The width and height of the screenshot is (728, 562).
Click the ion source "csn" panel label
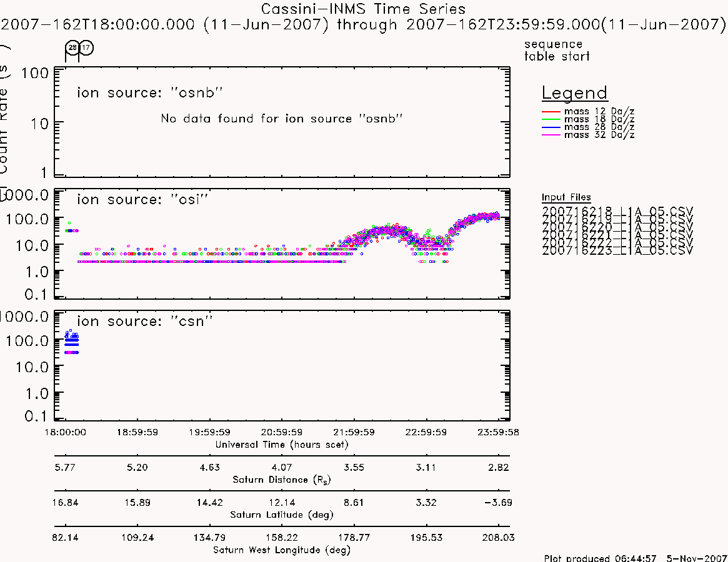(144, 321)
